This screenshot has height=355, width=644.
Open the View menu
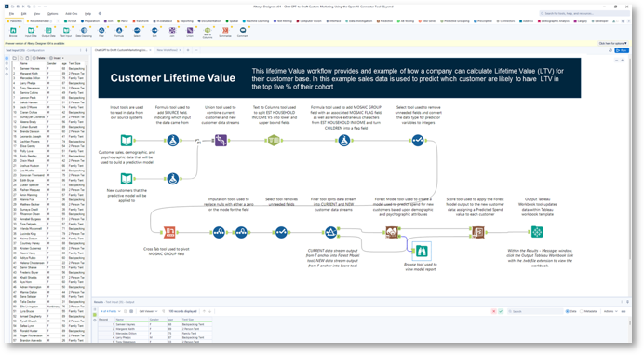[37, 14]
